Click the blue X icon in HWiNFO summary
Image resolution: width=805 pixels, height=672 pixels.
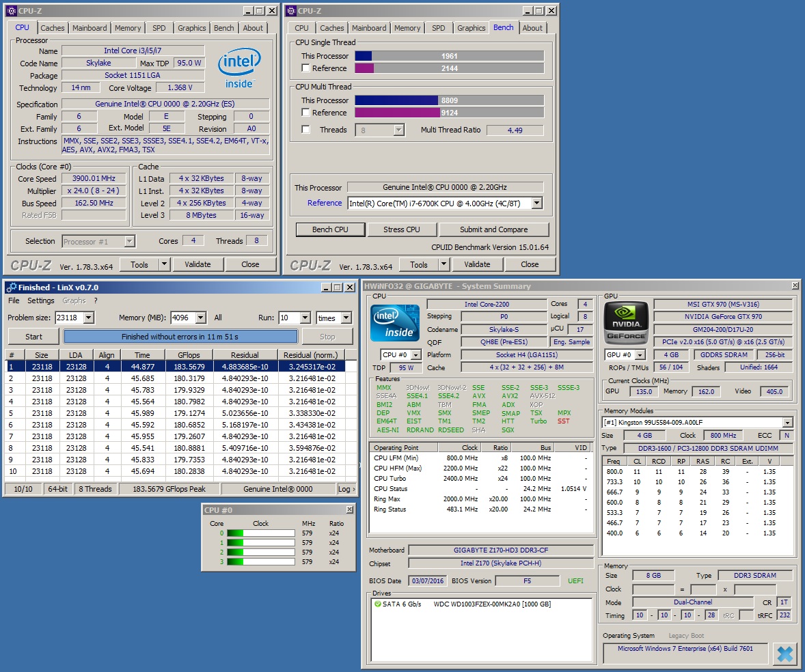784,654
